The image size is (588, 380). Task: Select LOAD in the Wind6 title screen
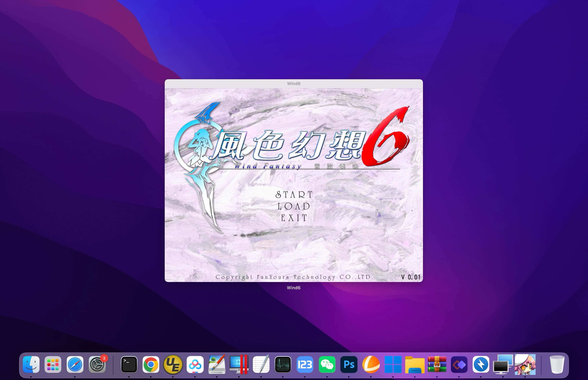(294, 206)
